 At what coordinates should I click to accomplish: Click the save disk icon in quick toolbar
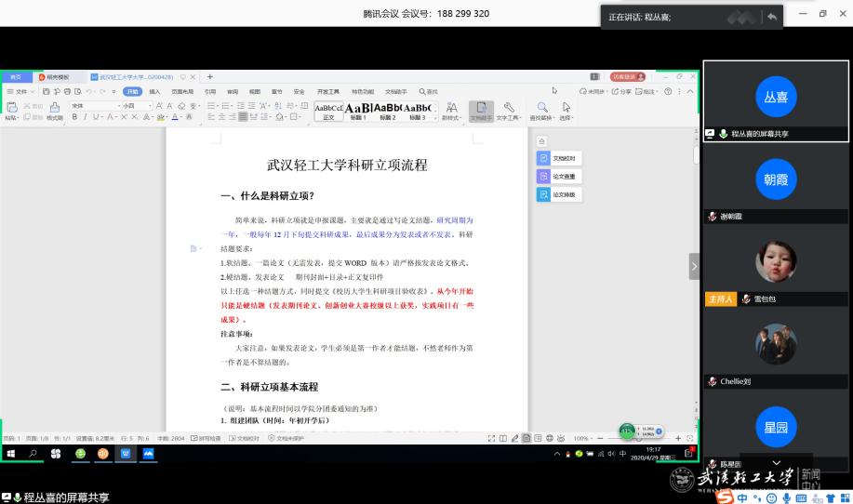click(x=47, y=91)
